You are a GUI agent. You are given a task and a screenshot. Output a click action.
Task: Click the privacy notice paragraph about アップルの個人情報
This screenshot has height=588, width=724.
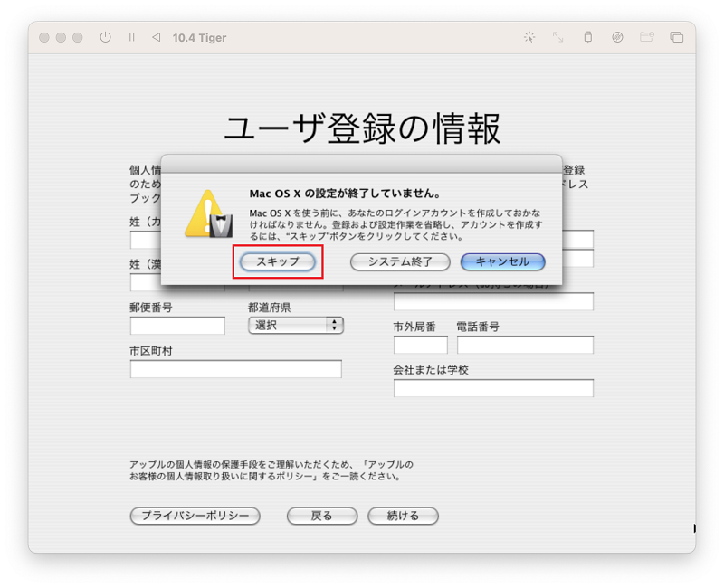[271, 470]
